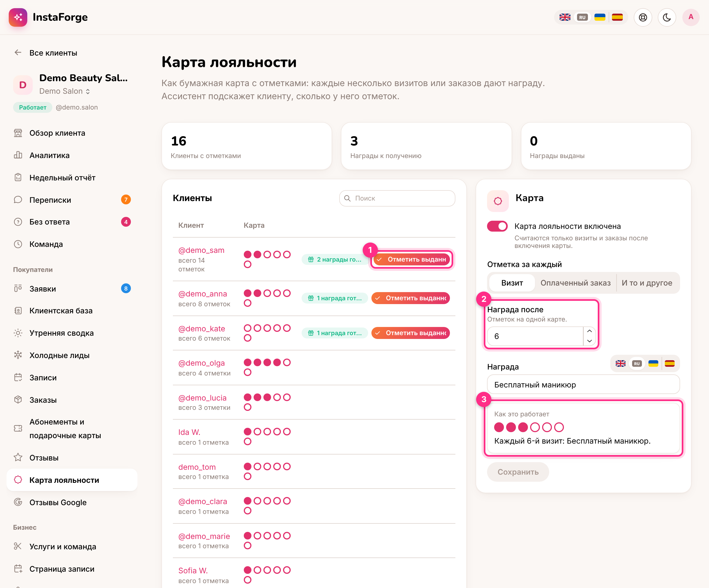Click demo_lucia stamp card progress dots
The width and height of the screenshot is (709, 588).
click(267, 402)
